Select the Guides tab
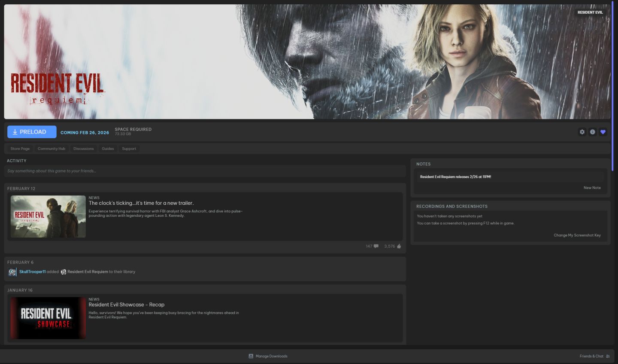Screen dimensions: 618x364 [108, 149]
